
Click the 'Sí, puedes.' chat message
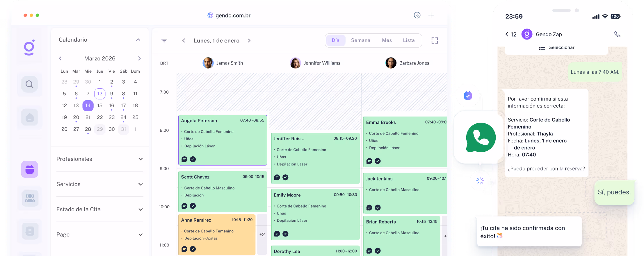pos(614,192)
